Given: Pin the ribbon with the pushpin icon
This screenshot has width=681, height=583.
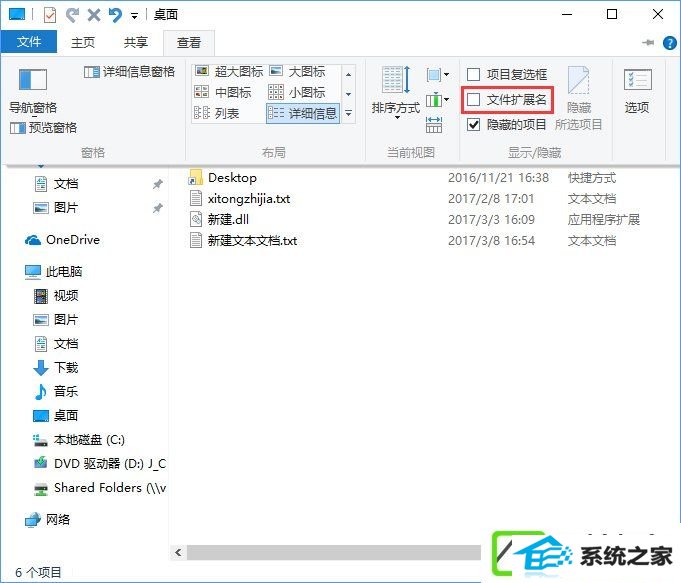Looking at the screenshot, I should (x=648, y=43).
